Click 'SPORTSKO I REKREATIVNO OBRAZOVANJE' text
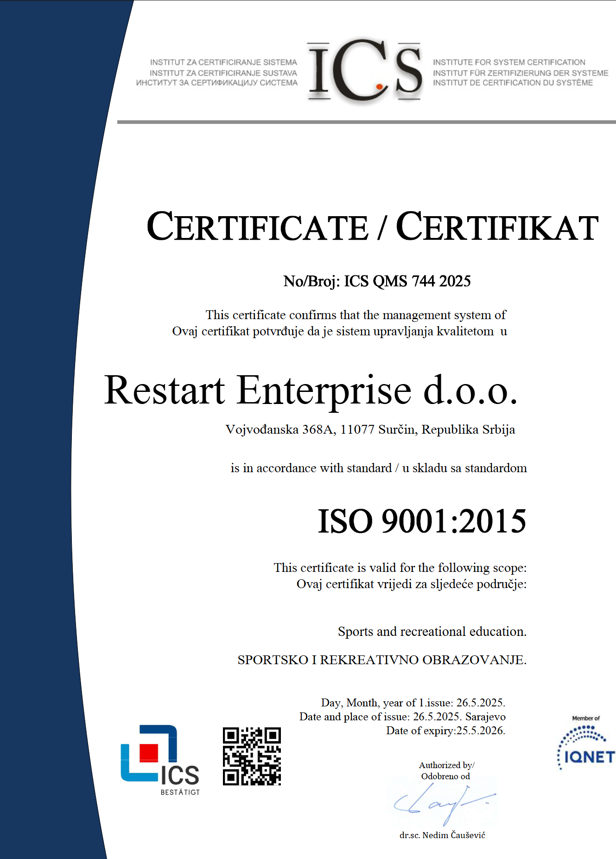The width and height of the screenshot is (616, 859). point(381,660)
